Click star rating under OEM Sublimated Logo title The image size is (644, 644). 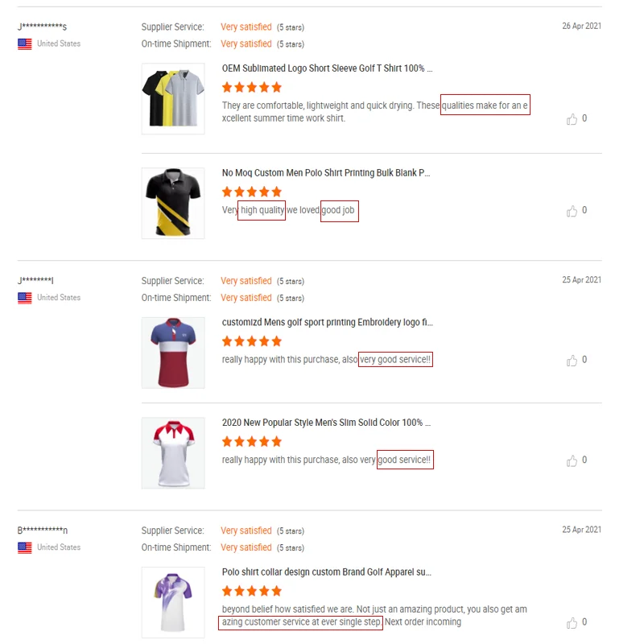pos(252,88)
